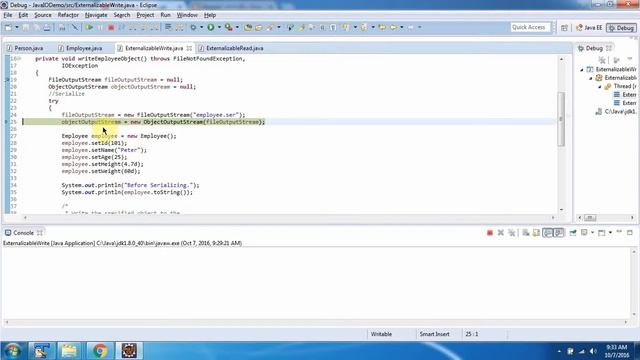Click the volume icon in system tray
Viewport: 640px width, 360px height.
[593, 351]
